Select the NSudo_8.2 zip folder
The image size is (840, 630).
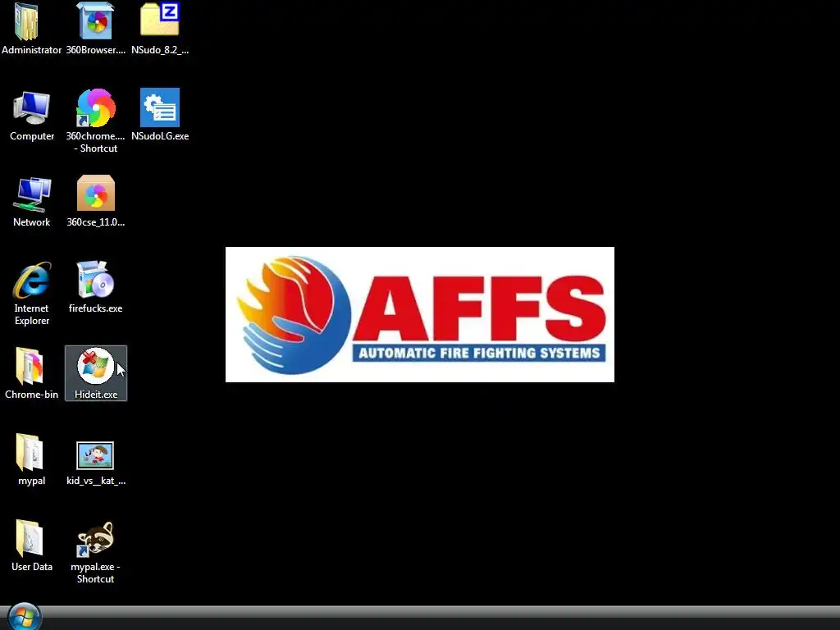[160, 20]
